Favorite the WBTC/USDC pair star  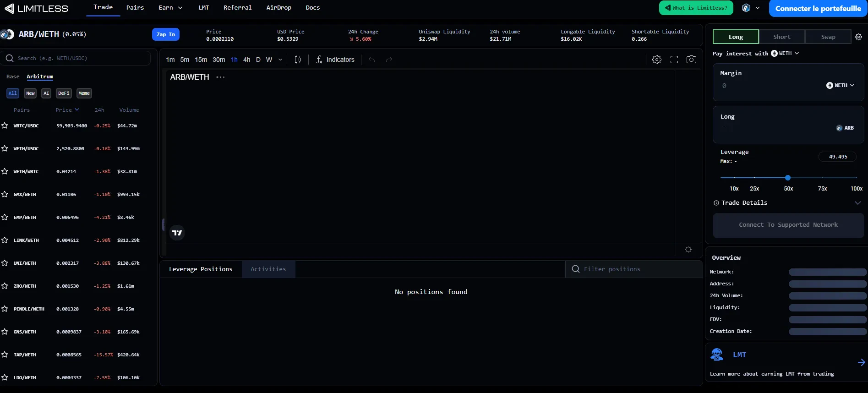pyautogui.click(x=5, y=126)
